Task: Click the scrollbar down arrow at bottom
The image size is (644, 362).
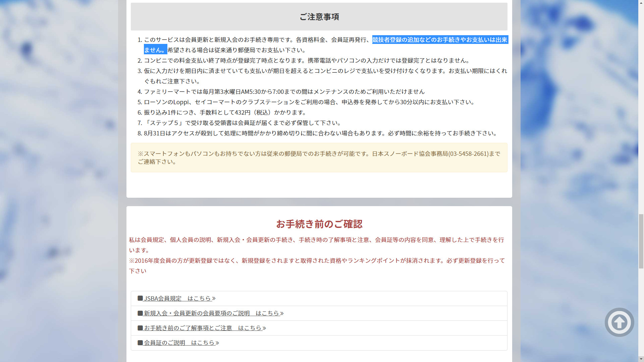Action: [641, 359]
